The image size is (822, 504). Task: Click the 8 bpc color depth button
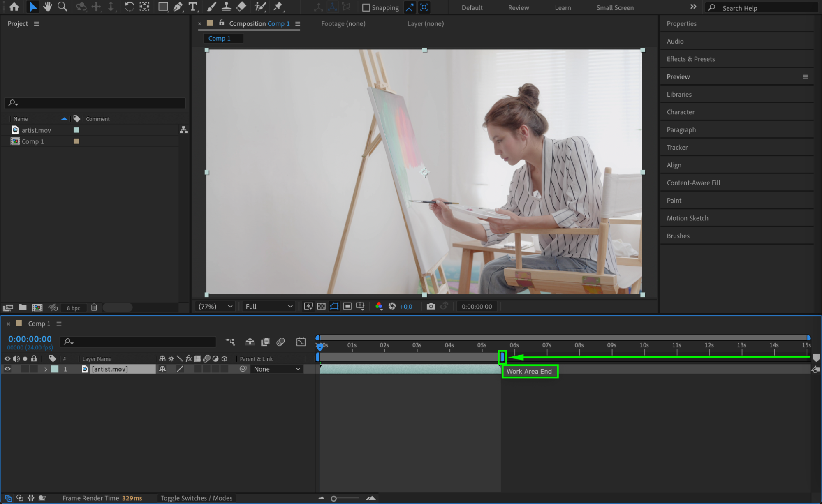tap(73, 308)
